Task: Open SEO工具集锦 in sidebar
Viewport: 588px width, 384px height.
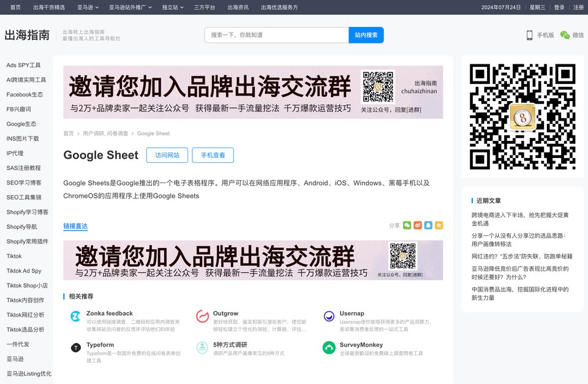Action: (24, 197)
